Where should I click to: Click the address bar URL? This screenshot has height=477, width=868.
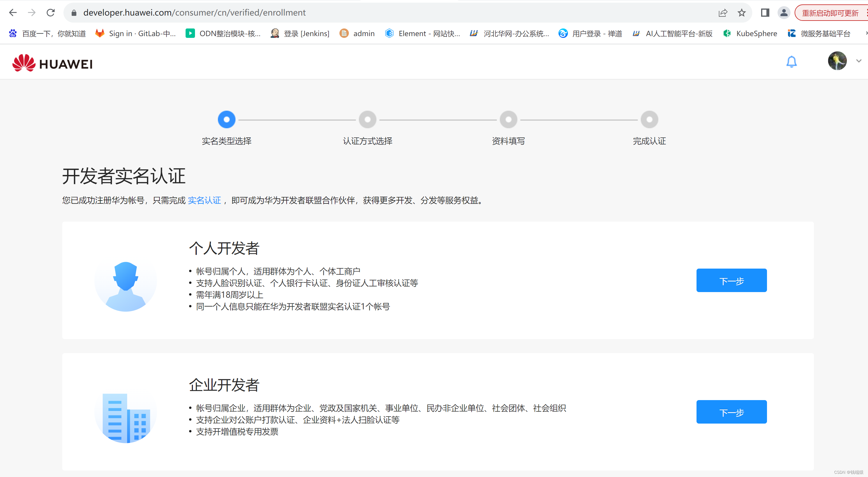[194, 13]
